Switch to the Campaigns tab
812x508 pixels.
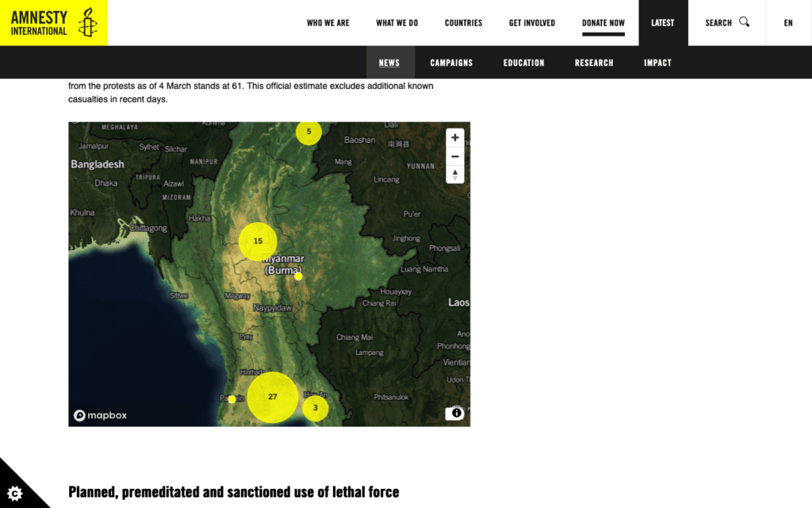pos(451,63)
